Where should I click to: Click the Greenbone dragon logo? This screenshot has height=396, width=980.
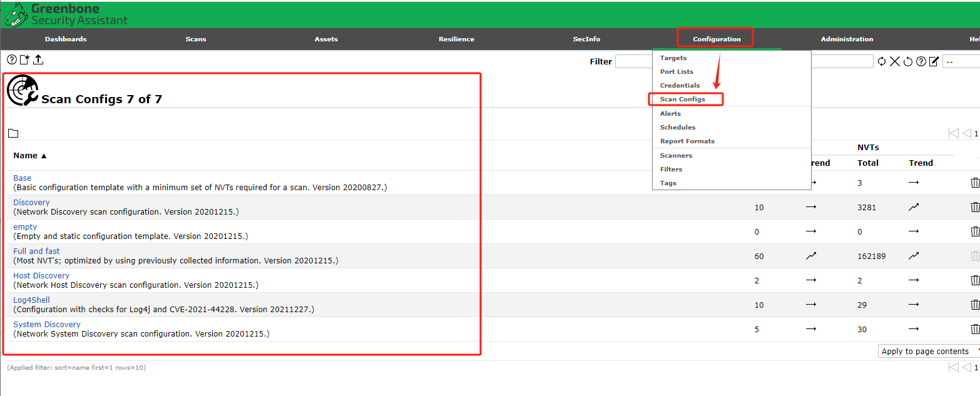[16, 14]
